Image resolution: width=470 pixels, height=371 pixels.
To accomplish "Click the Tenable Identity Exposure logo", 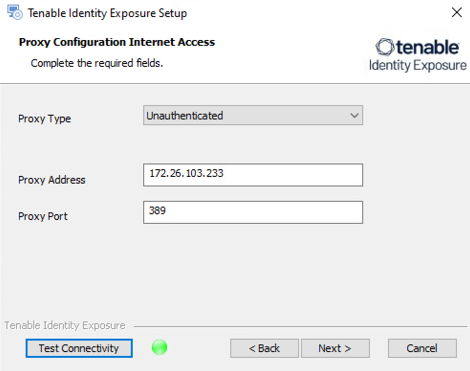I will pyautogui.click(x=418, y=55).
